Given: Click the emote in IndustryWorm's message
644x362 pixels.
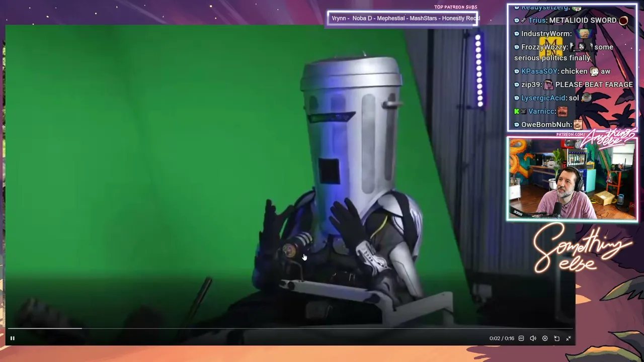Looking at the screenshot, I should 584,34.
